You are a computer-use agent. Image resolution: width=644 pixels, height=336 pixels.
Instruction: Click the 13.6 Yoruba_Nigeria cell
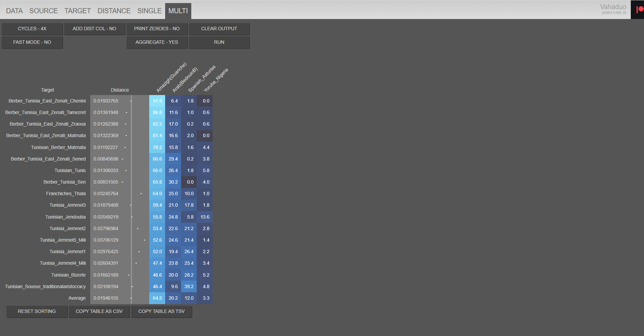point(204,217)
